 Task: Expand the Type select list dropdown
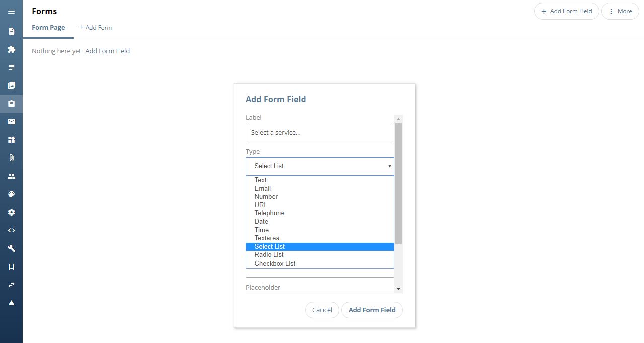point(320,166)
